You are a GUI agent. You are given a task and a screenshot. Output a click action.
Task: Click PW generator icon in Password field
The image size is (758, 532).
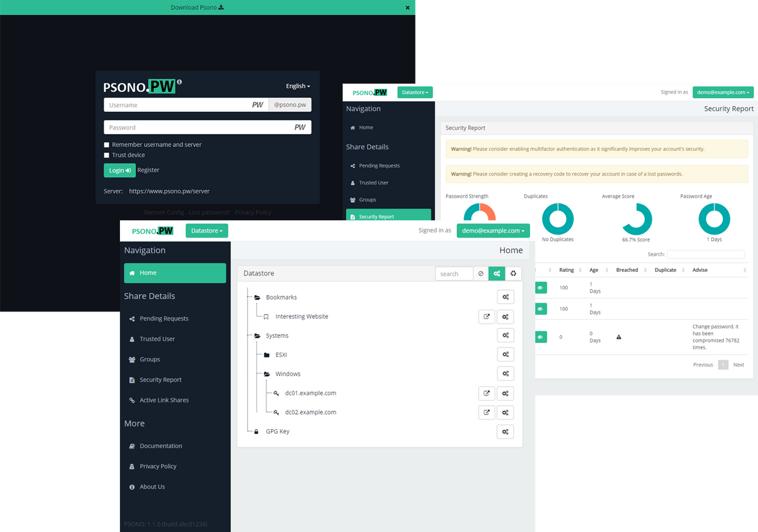pyautogui.click(x=300, y=127)
